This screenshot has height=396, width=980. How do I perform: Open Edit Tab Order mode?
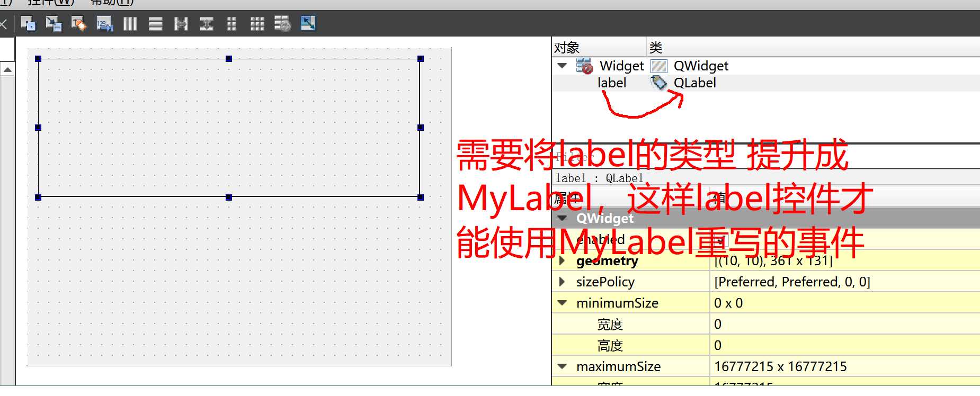[104, 24]
